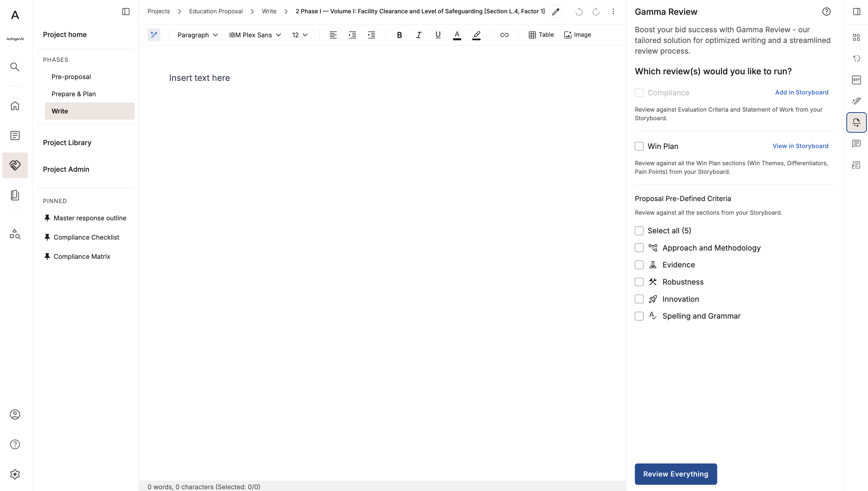
Task: Insert a hyperlink with the link icon
Action: tap(504, 35)
